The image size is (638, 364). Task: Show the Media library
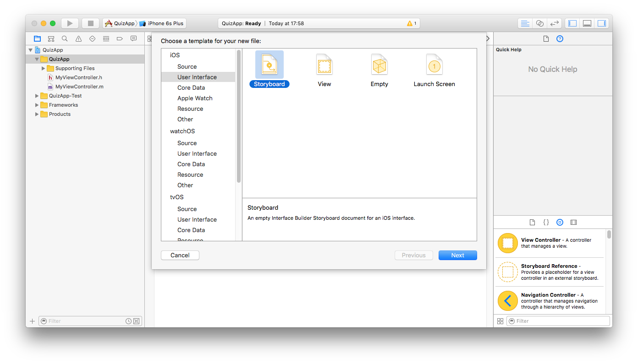[x=573, y=223]
